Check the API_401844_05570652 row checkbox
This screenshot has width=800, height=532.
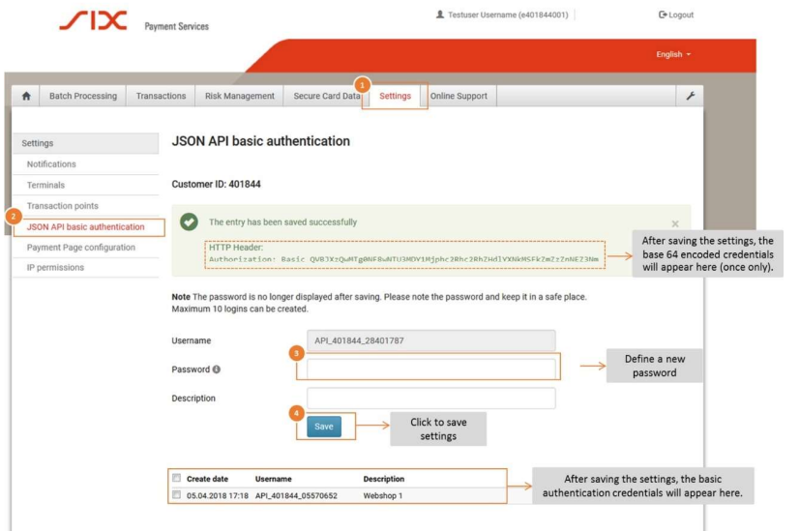[176, 495]
